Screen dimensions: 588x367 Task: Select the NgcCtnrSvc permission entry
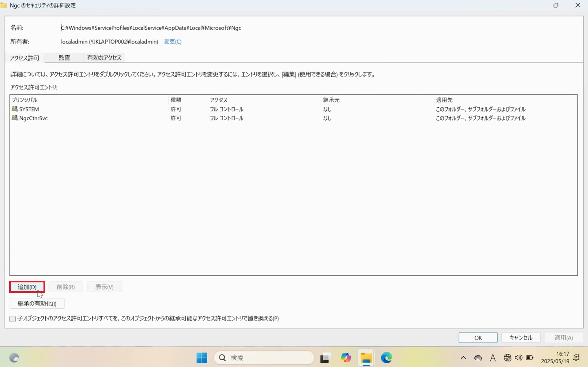(293, 118)
